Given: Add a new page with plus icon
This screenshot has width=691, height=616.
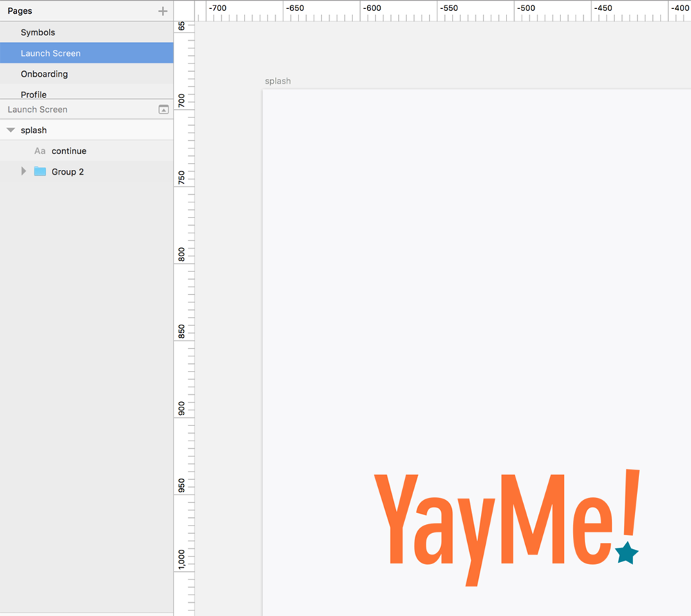Looking at the screenshot, I should click(162, 11).
